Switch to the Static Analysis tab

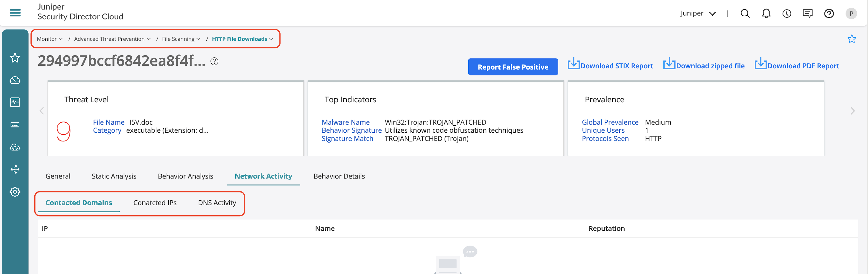pyautogui.click(x=114, y=176)
